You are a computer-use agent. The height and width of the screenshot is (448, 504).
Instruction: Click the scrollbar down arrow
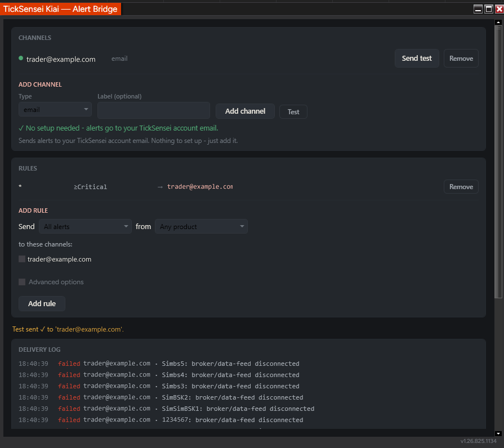point(498,433)
